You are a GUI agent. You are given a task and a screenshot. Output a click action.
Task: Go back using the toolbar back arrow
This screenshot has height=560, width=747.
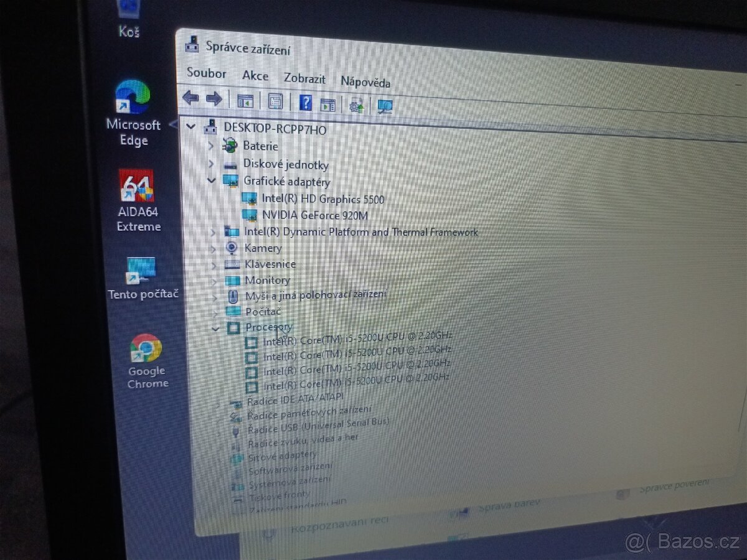tap(190, 98)
